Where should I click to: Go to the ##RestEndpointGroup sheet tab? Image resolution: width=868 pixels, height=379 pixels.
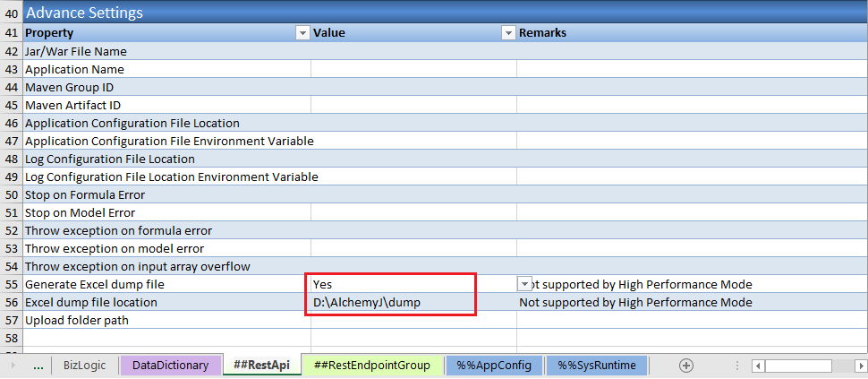(371, 366)
